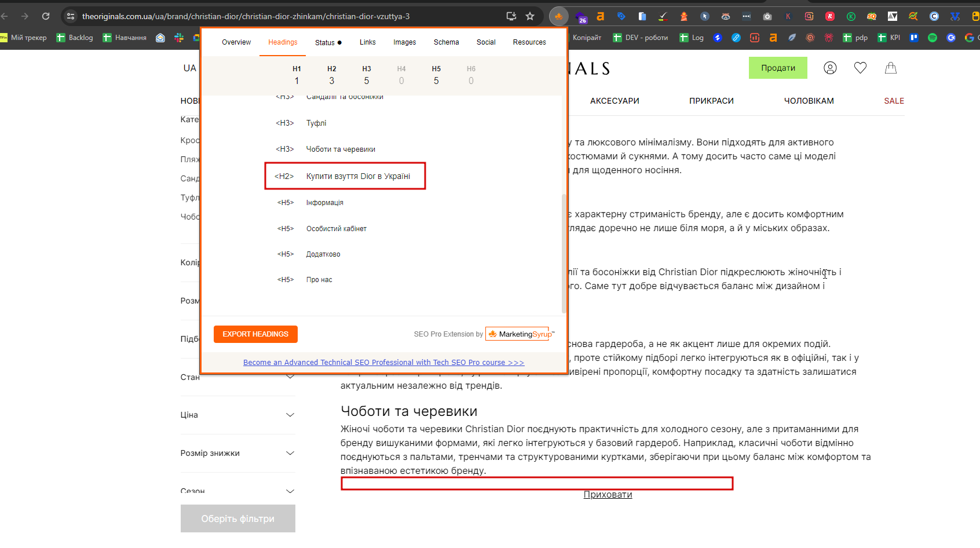Open the KPI bookmark
980x548 pixels.
(889, 38)
